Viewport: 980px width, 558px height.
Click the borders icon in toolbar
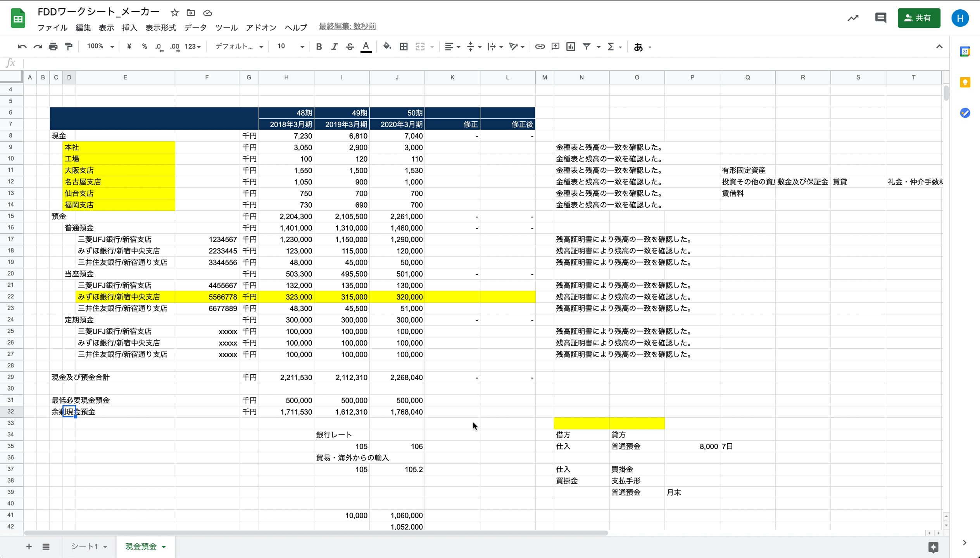[x=404, y=46]
